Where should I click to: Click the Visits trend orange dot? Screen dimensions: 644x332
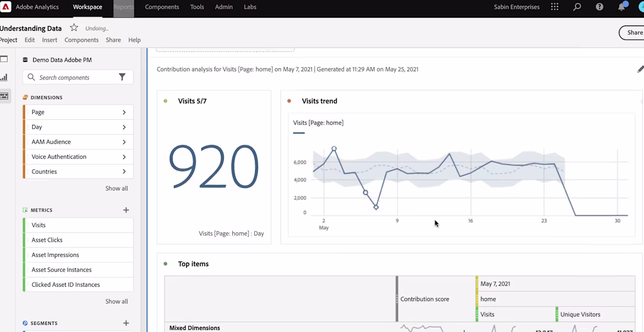tap(289, 101)
